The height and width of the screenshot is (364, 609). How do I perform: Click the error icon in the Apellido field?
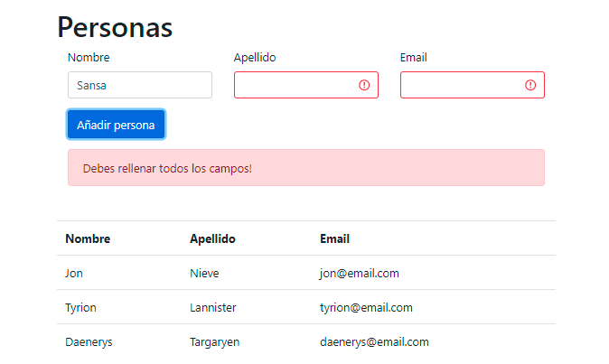pos(364,85)
